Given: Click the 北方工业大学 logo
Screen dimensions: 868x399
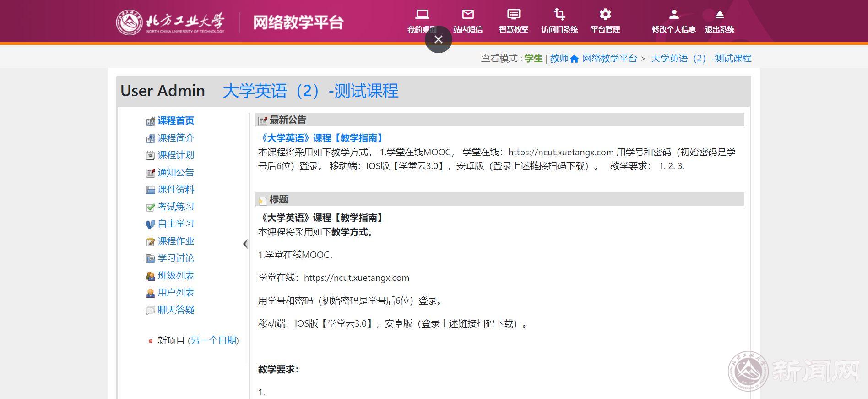Looking at the screenshot, I should (x=170, y=22).
